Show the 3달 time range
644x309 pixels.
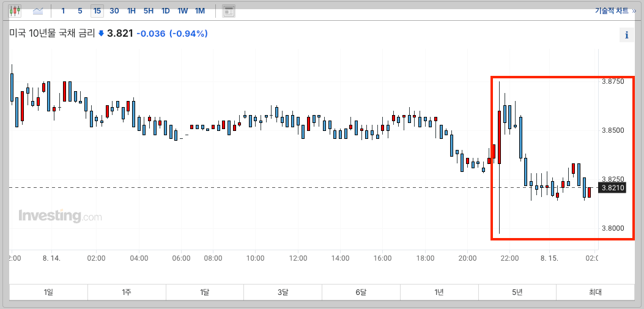283,292
